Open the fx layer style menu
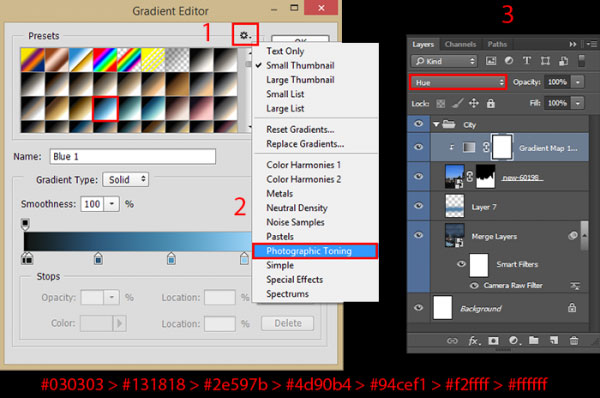This screenshot has height=398, width=600. tap(474, 341)
